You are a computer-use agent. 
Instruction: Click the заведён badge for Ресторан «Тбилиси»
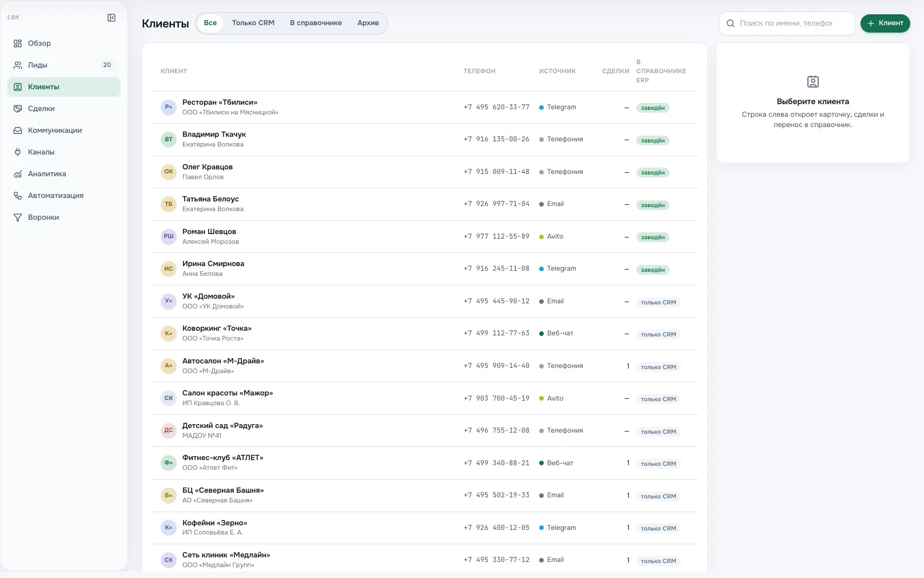(653, 108)
